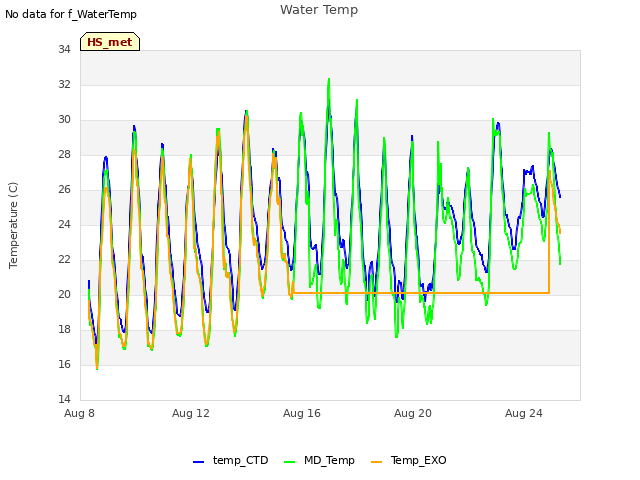The height and width of the screenshot is (480, 640).
Task: Click the 32 y-axis tick label
Action: point(64,84)
